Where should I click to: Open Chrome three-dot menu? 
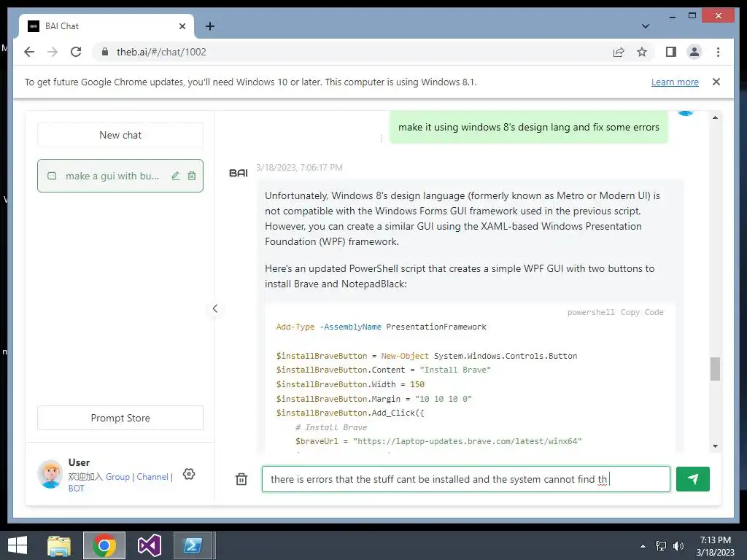click(718, 52)
